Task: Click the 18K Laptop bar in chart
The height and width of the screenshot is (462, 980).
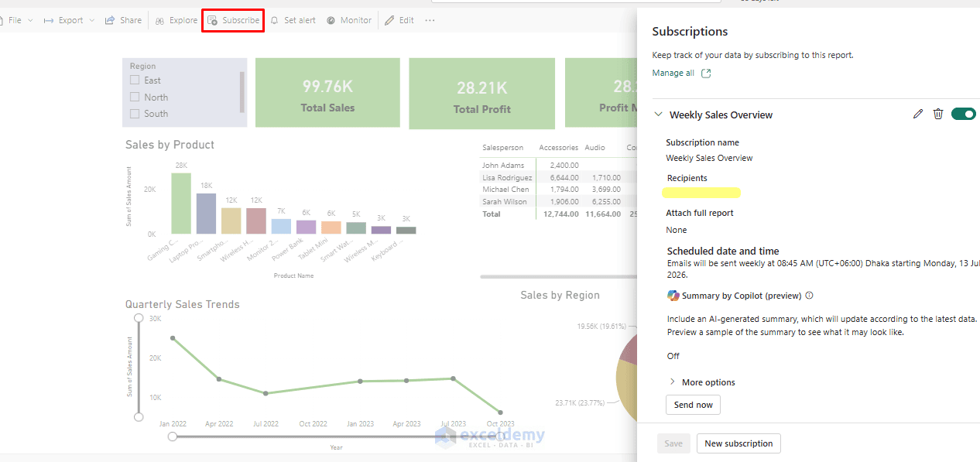Action: click(x=206, y=214)
